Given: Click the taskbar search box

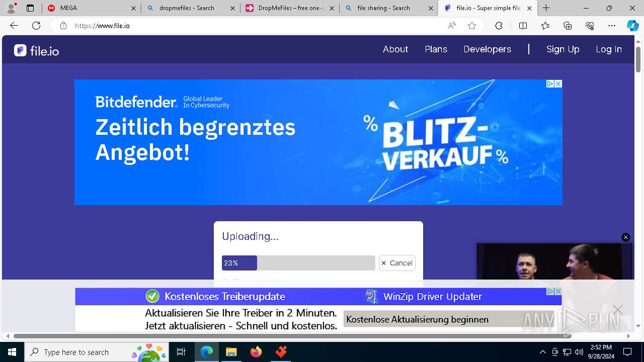Looking at the screenshot, I should (x=98, y=352).
